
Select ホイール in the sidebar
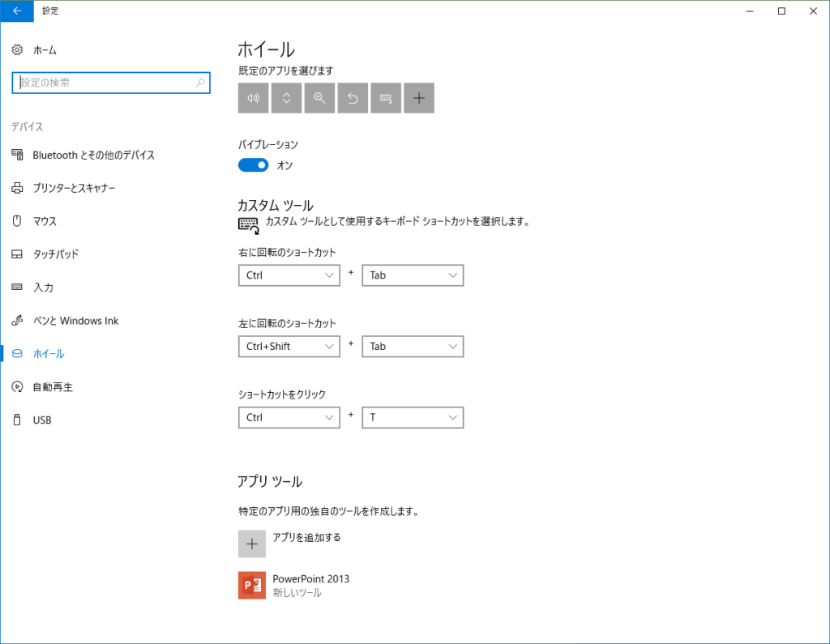point(49,353)
